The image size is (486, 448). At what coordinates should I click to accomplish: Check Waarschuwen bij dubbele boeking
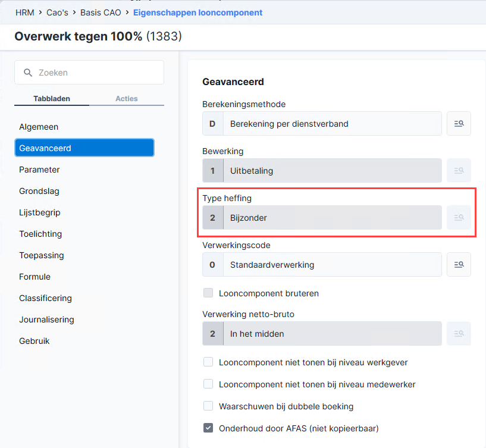(208, 406)
